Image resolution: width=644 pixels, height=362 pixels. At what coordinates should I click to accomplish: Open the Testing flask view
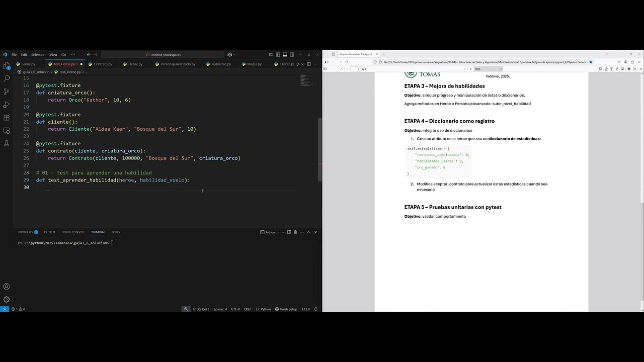point(7,143)
